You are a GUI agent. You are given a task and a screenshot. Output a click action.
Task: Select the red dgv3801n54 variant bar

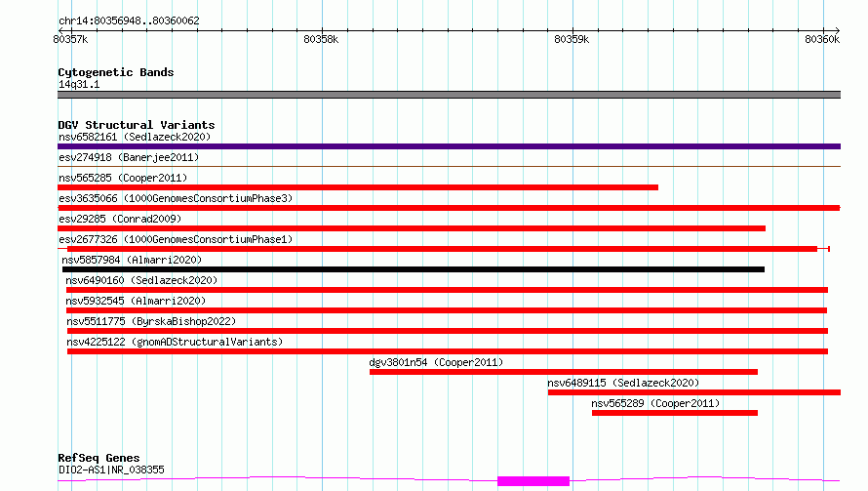point(564,372)
